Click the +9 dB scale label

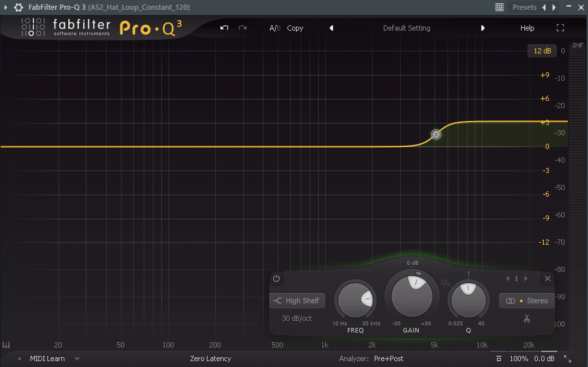[544, 75]
